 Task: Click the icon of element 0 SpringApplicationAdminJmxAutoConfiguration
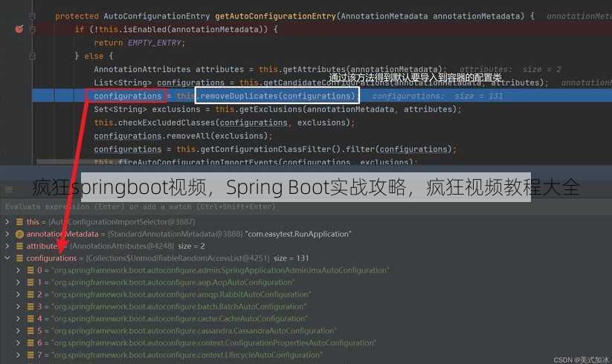click(x=30, y=270)
